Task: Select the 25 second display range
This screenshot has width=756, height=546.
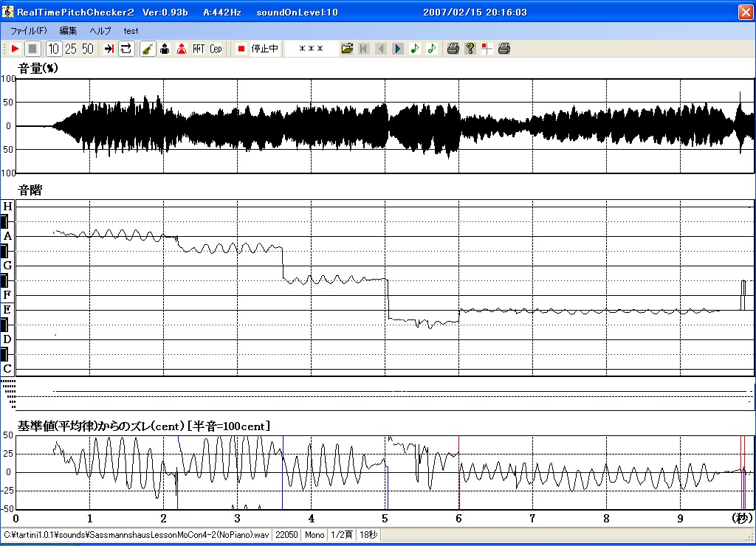Action: (x=70, y=49)
